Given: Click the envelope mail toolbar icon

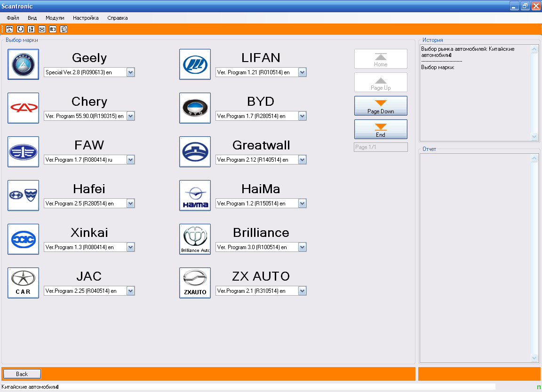Looking at the screenshot, I should pyautogui.click(x=42, y=29).
